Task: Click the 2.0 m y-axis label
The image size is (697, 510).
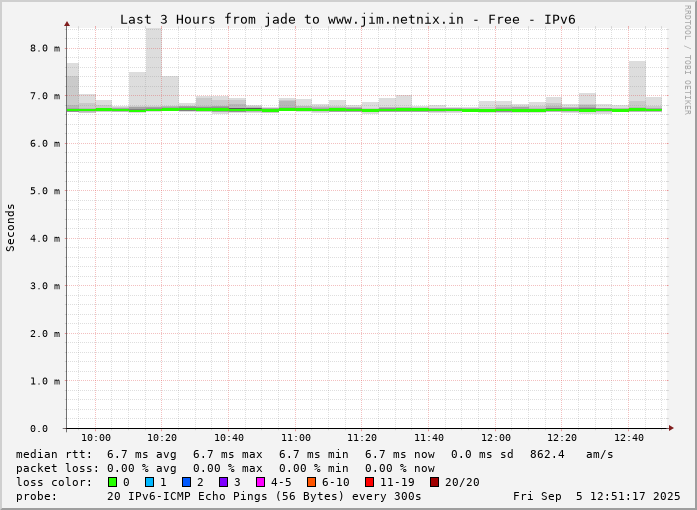Action: (x=45, y=333)
